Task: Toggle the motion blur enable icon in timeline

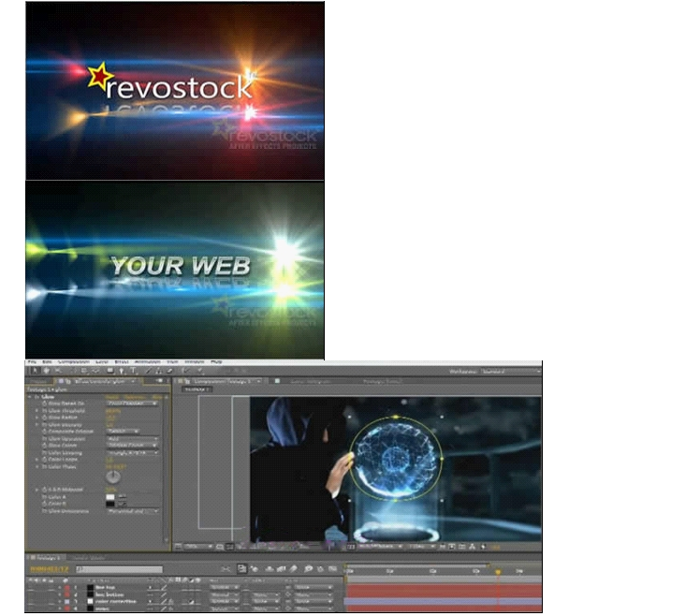Action: click(294, 568)
